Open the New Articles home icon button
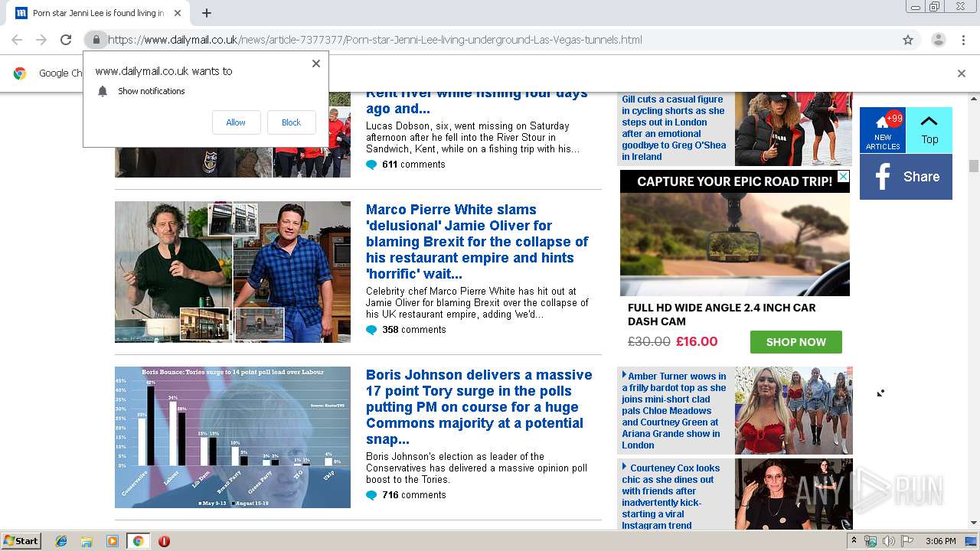 [x=883, y=130]
